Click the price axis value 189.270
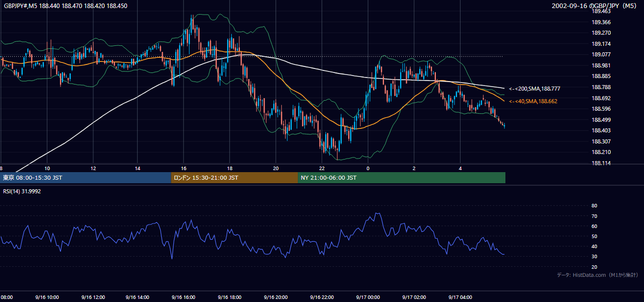The height and width of the screenshot is (302, 644). point(601,33)
